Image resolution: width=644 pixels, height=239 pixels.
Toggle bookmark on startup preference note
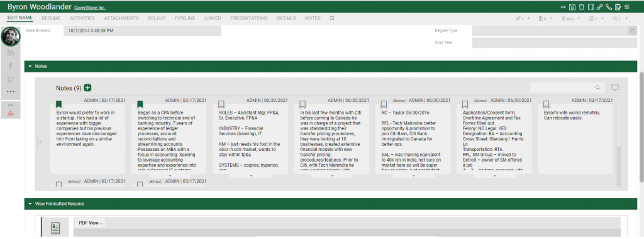(58, 104)
